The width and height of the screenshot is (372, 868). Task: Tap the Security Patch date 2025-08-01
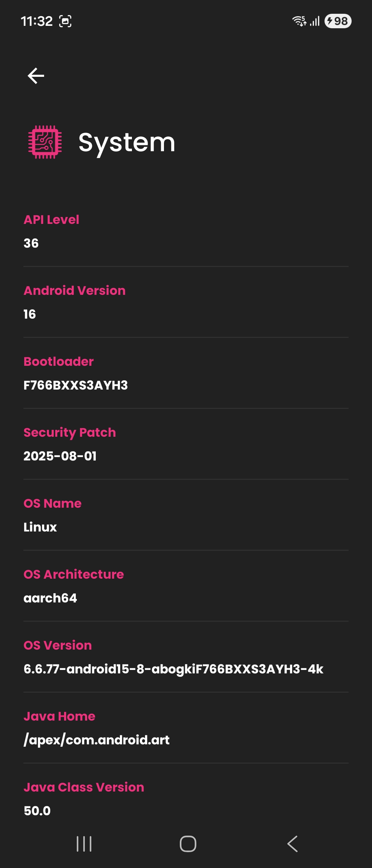click(x=60, y=456)
